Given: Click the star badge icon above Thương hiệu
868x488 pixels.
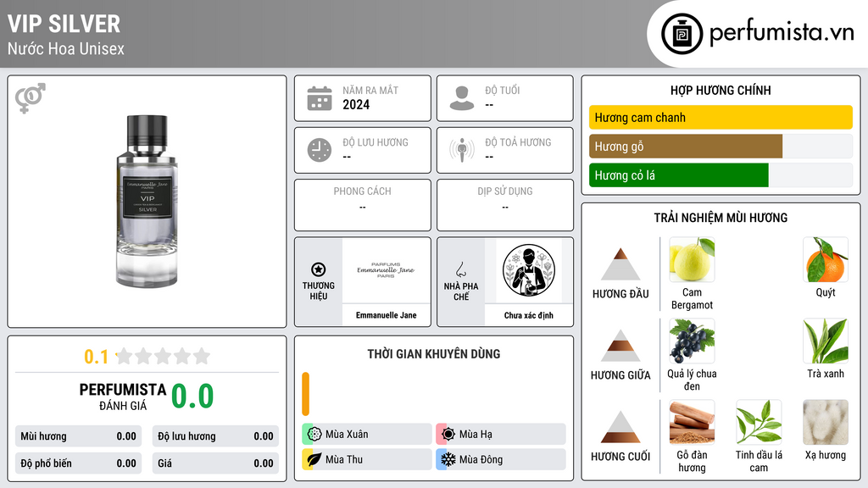Looking at the screenshot, I should tap(319, 269).
